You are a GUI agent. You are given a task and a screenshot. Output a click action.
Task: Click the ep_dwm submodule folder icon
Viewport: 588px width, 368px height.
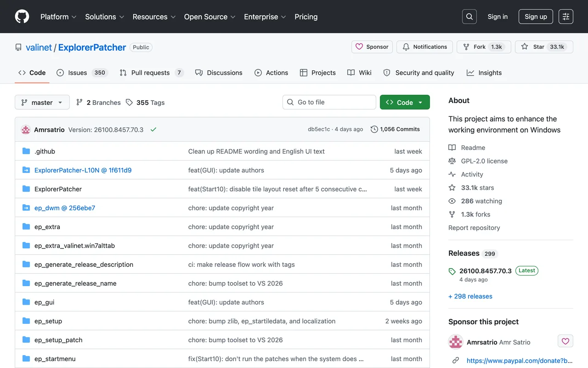[x=26, y=208]
